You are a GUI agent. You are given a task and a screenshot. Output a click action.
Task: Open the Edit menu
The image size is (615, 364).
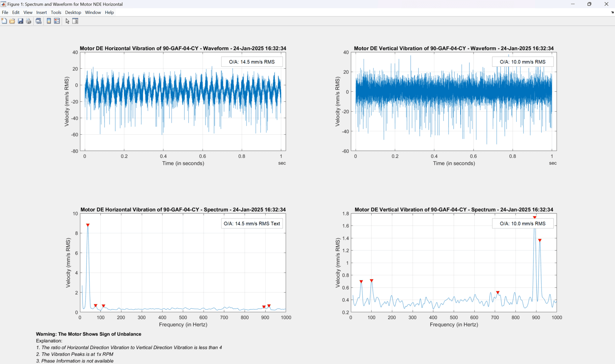[16, 12]
